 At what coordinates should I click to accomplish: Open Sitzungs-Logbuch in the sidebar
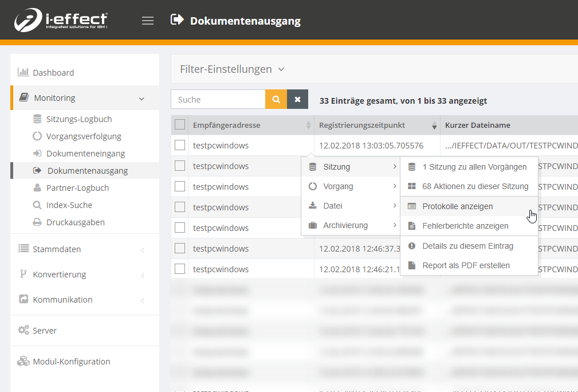(x=79, y=119)
